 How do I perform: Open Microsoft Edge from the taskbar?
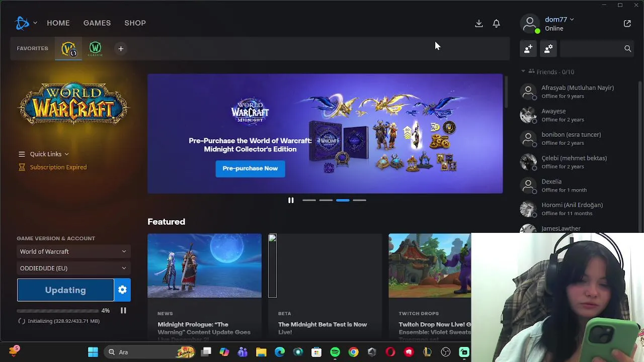click(x=280, y=352)
